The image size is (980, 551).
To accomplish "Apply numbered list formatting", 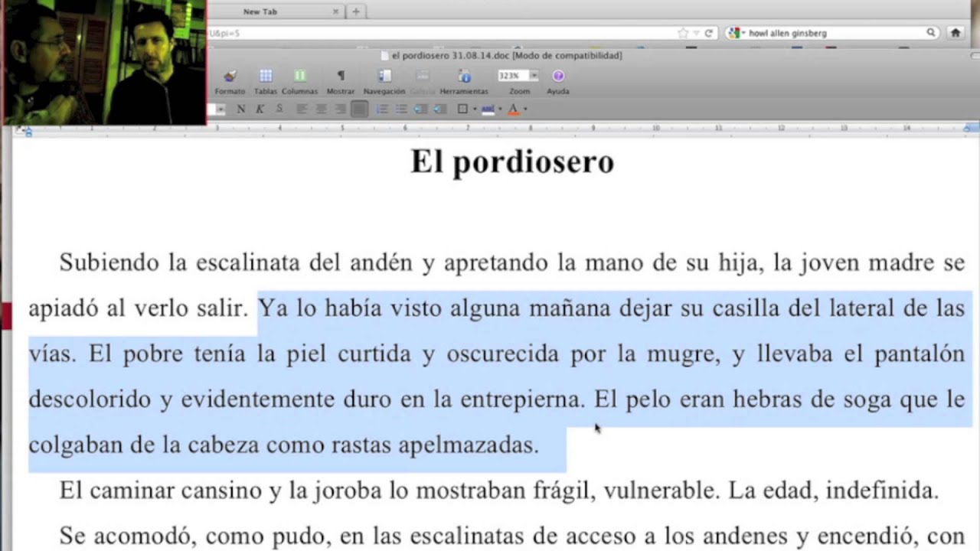I will 382,109.
